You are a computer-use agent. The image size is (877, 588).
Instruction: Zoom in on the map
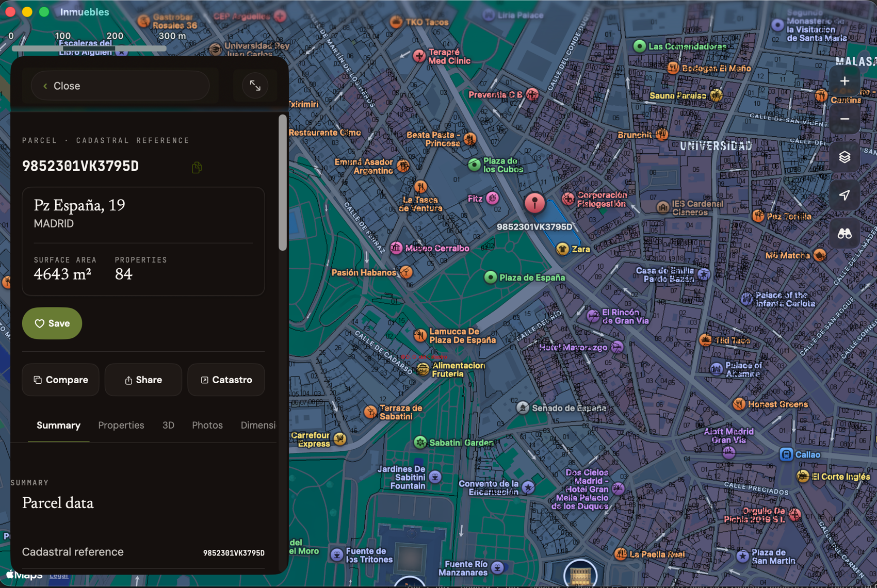[x=844, y=81]
